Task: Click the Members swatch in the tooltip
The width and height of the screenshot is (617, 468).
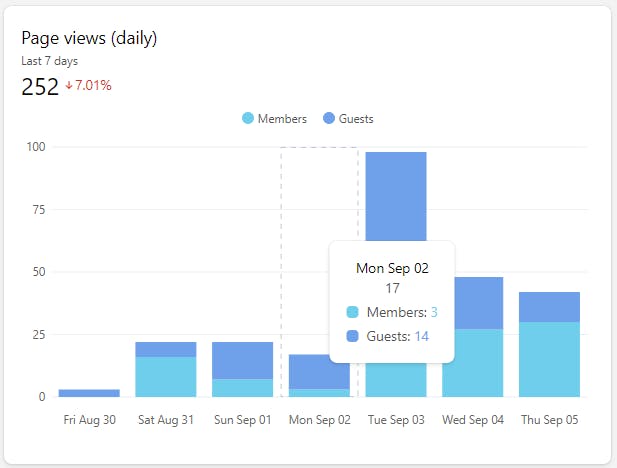Action: tap(353, 313)
